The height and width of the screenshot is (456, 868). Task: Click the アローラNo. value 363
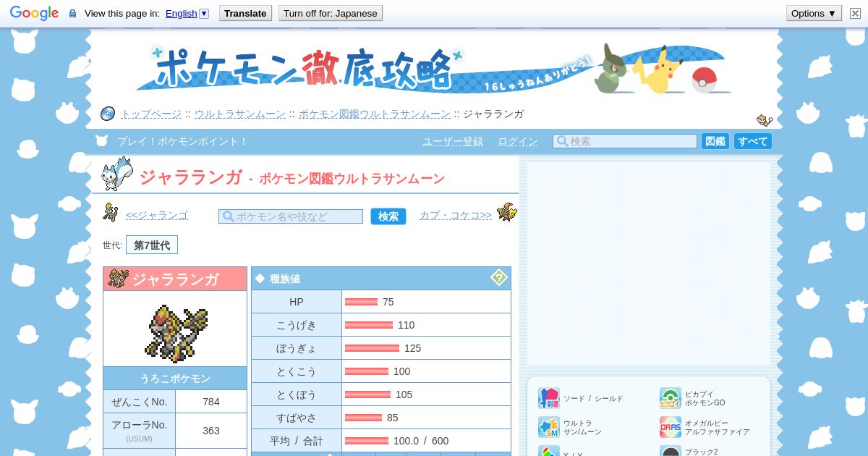[211, 431]
